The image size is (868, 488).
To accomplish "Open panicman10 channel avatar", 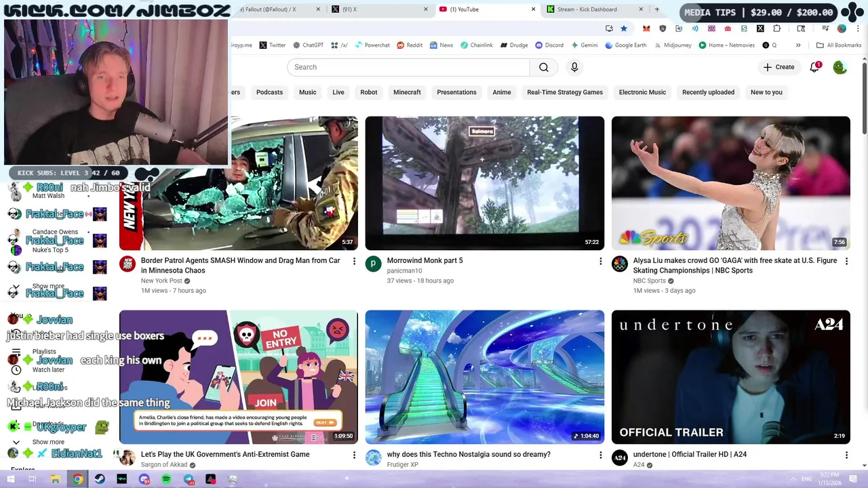I will coord(373,264).
